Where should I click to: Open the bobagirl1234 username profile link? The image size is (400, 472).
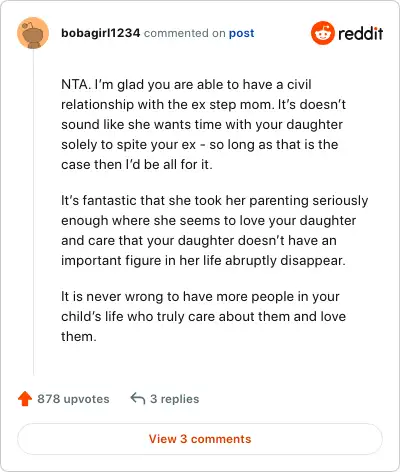coord(101,33)
